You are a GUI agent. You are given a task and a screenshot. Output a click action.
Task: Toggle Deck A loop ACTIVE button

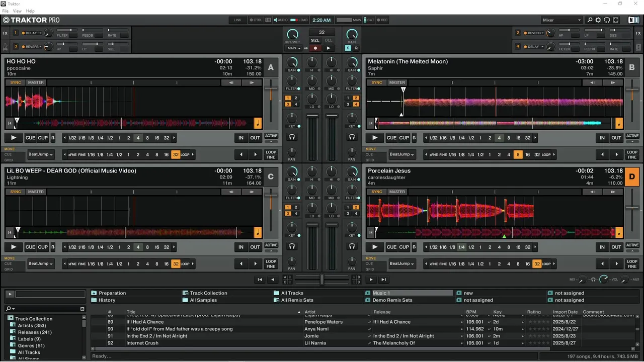tap(271, 136)
